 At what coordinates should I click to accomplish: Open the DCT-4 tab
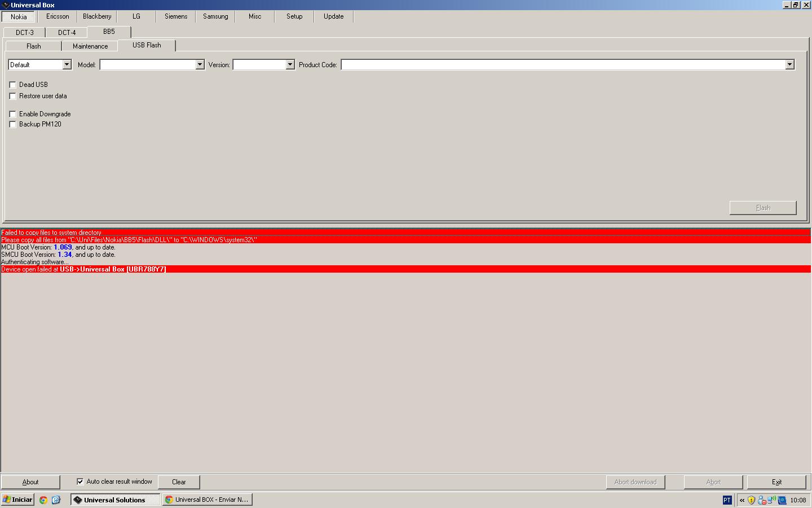pos(67,33)
